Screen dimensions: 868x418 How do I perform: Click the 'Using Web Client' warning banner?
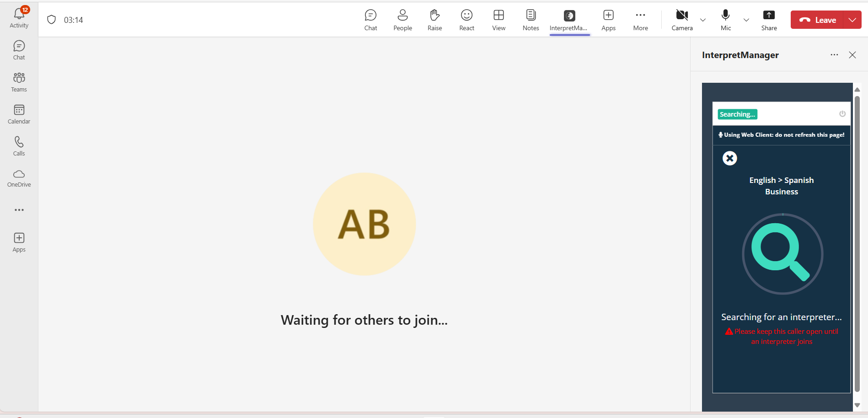[x=782, y=135]
